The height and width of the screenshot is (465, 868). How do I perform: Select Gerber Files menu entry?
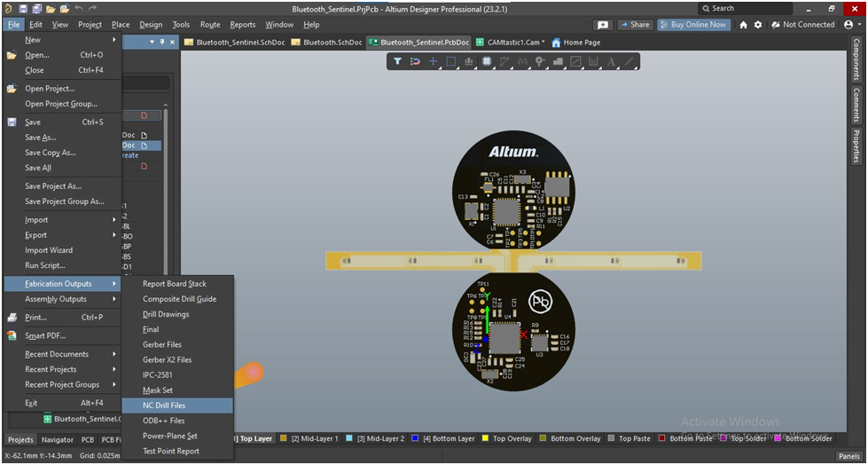(162, 344)
